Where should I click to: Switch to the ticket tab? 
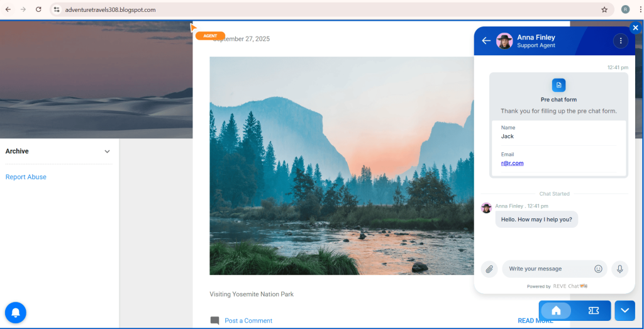593,311
